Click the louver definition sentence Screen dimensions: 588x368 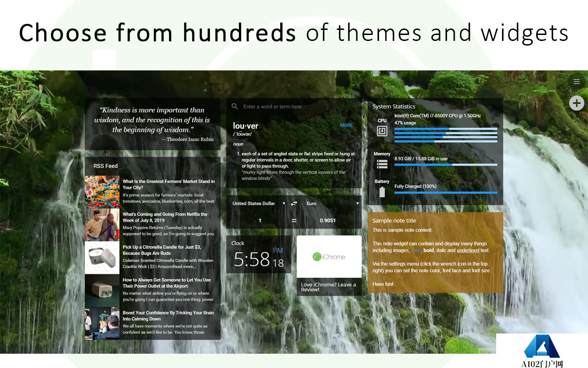point(298,160)
